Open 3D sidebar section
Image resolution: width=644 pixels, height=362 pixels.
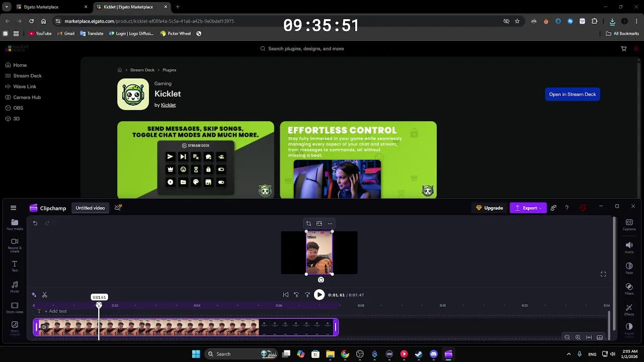[12, 119]
